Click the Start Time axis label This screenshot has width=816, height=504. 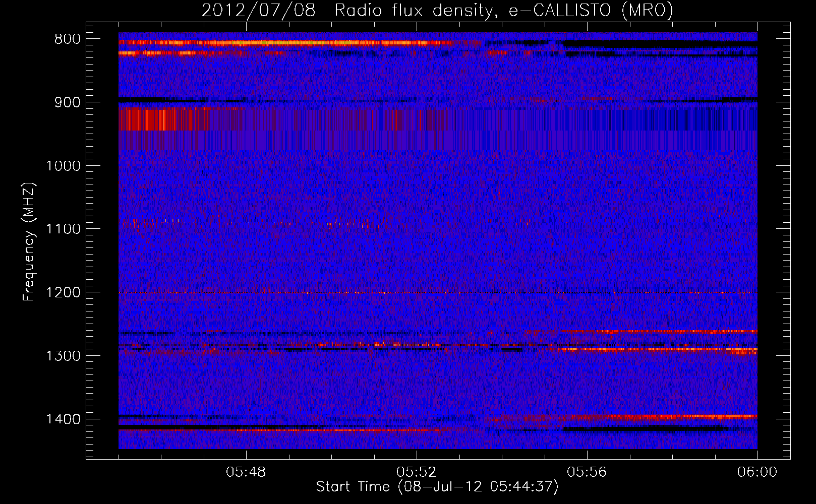coord(437,487)
